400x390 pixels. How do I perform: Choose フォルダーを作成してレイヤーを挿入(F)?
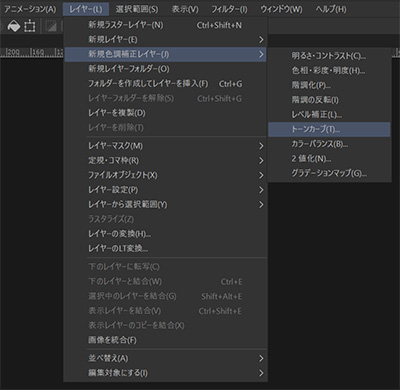[x=165, y=84]
